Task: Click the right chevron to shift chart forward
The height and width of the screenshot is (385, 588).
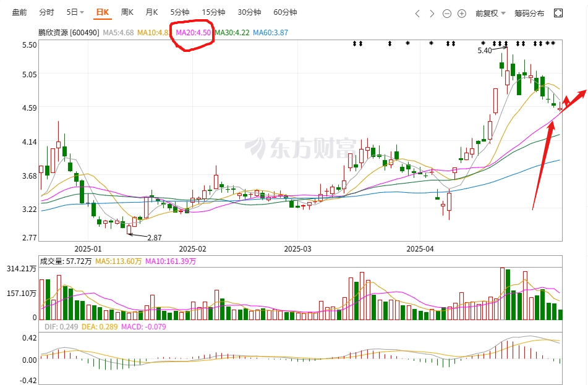Action: tap(432, 14)
